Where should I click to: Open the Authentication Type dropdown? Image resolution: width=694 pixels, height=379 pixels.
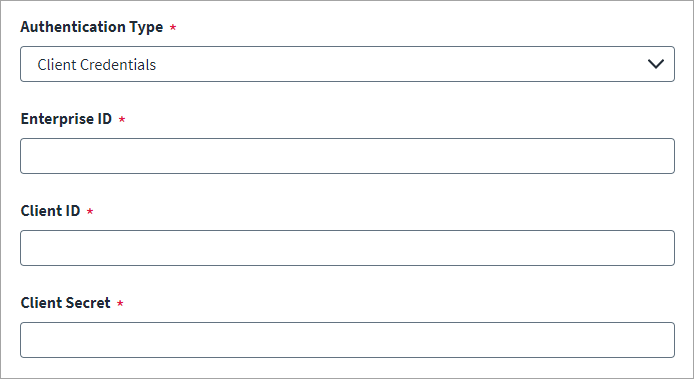pyautogui.click(x=347, y=64)
